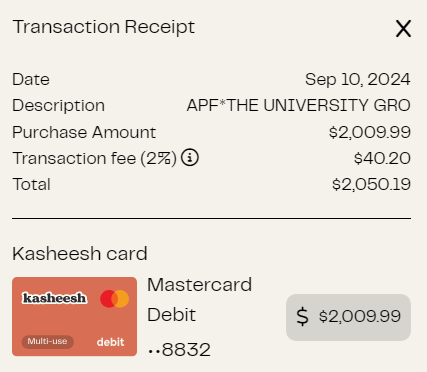Select the $2,009.99 card amount pill
This screenshot has height=372, width=427.
[348, 317]
